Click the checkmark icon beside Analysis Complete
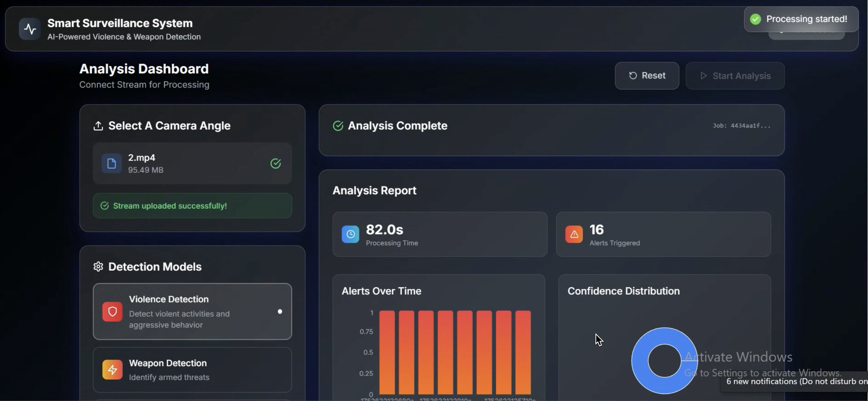This screenshot has width=868, height=401. [338, 126]
